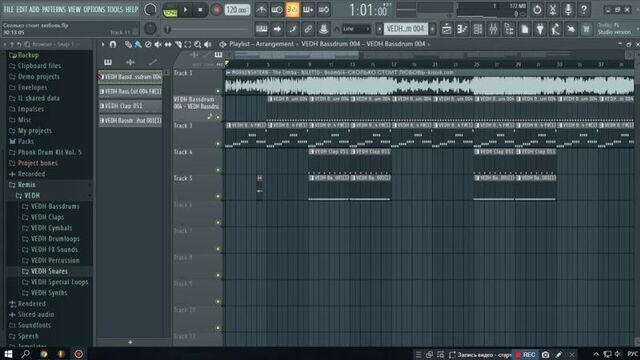Select VEDH Snares folder in browser
The width and height of the screenshot is (640, 360).
(x=49, y=271)
